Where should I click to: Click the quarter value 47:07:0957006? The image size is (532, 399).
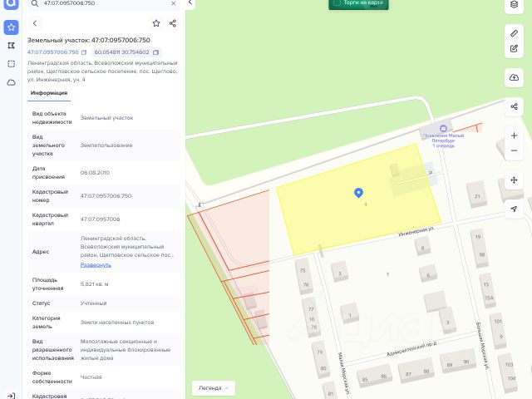click(x=100, y=219)
